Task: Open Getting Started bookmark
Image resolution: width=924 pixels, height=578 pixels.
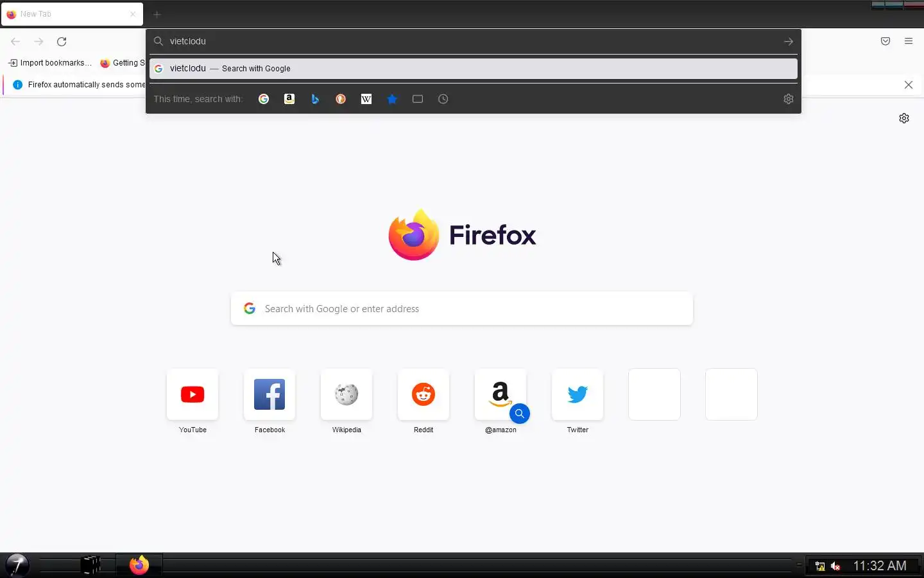Action: tap(123, 63)
